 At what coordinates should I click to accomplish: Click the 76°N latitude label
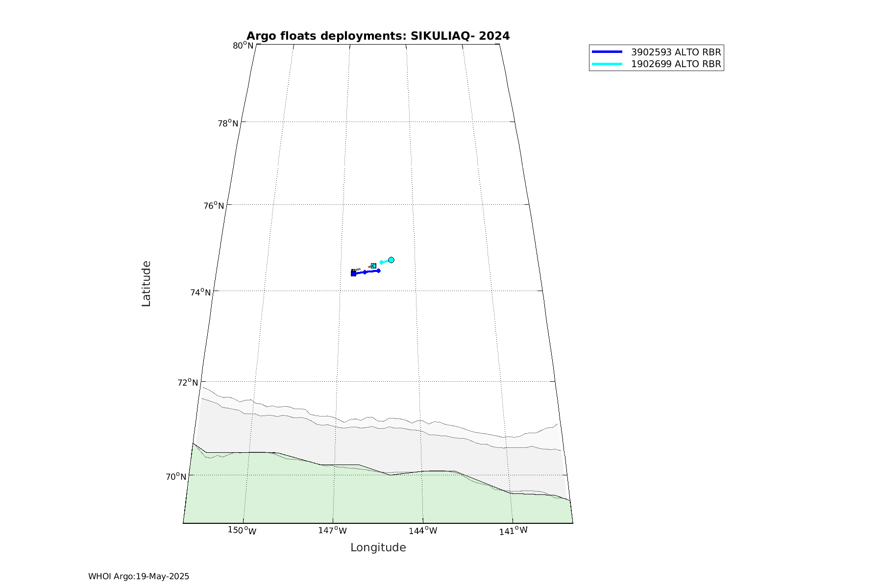214,205
